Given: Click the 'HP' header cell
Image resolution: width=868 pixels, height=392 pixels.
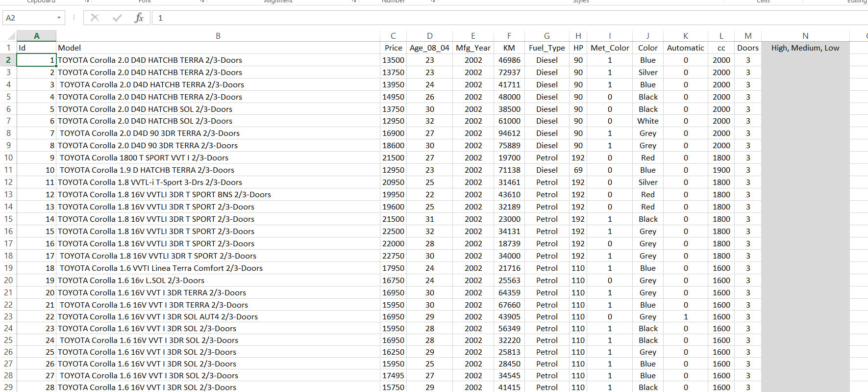Looking at the screenshot, I should (578, 48).
